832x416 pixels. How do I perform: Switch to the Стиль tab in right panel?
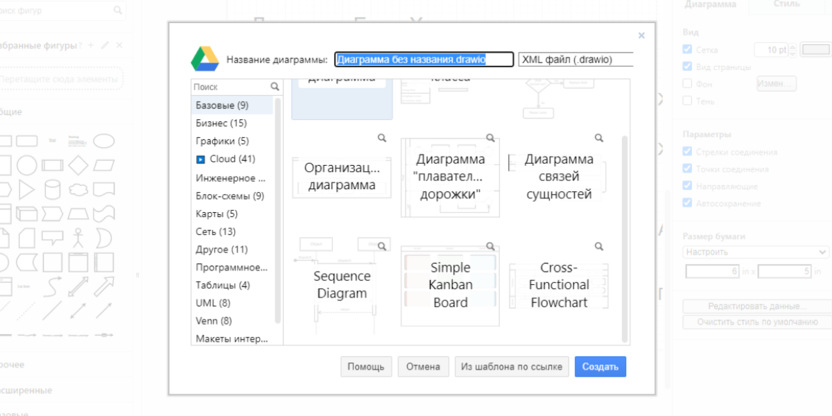click(x=786, y=4)
